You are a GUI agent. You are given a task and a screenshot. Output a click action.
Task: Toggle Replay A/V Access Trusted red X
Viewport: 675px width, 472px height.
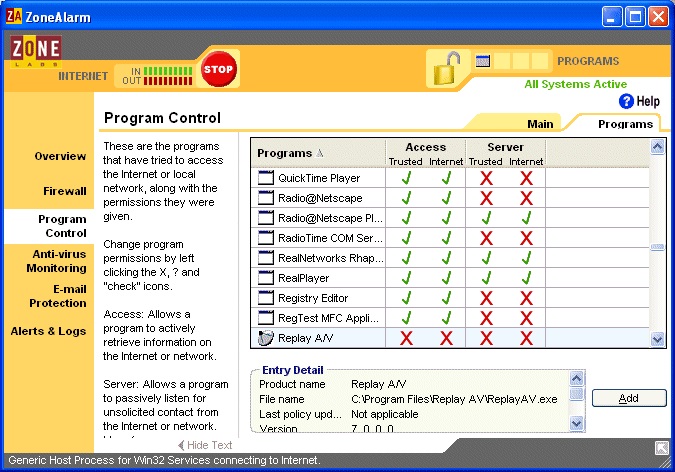point(407,338)
